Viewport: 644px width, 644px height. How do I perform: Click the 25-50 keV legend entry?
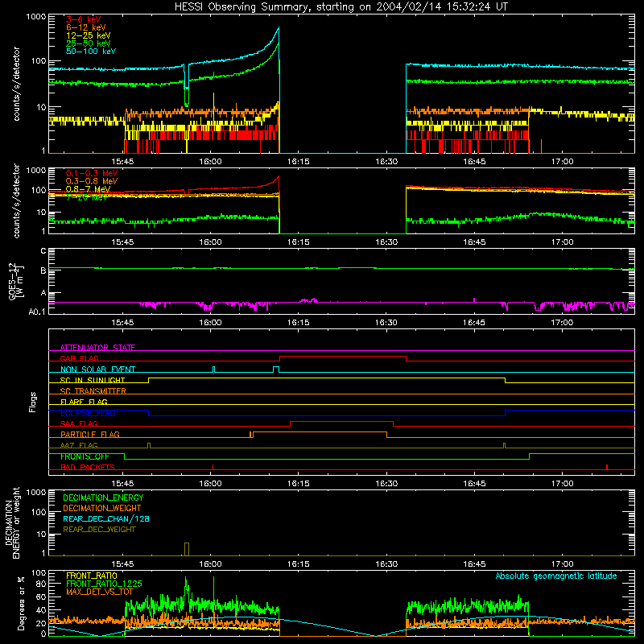89,43
